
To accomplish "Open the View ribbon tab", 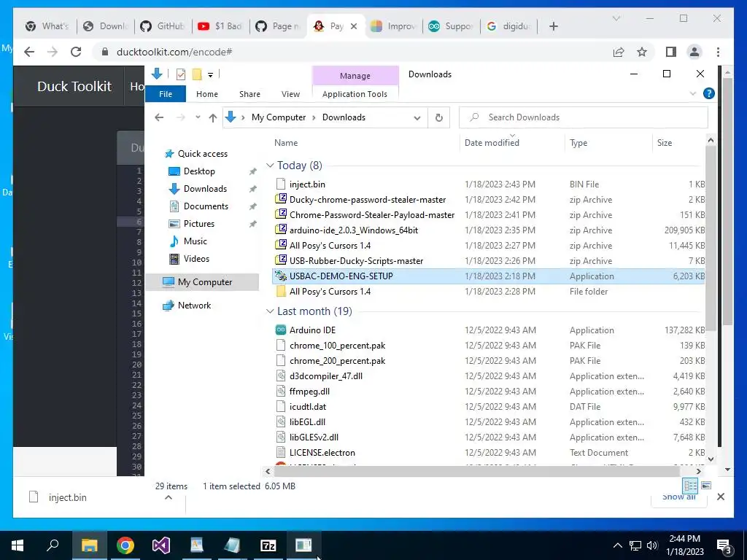I will (x=290, y=94).
